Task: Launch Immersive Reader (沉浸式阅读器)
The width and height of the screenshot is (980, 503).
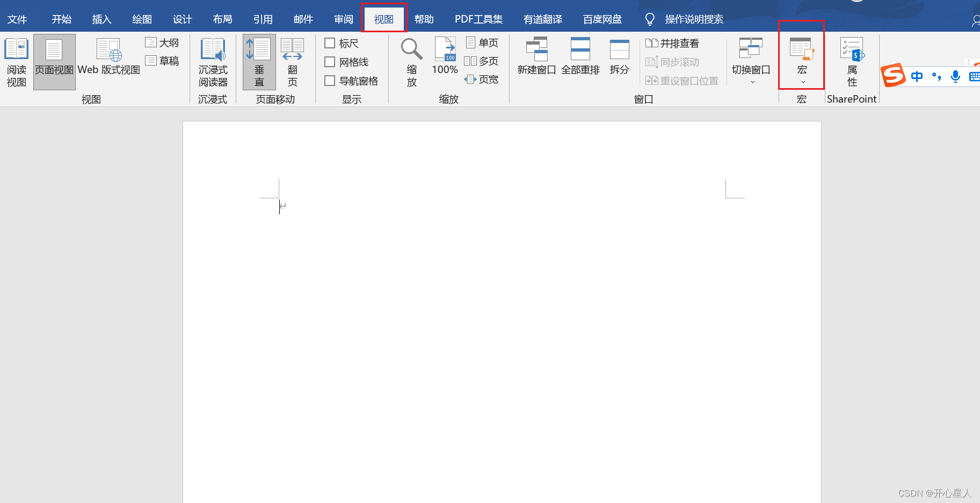Action: 213,62
